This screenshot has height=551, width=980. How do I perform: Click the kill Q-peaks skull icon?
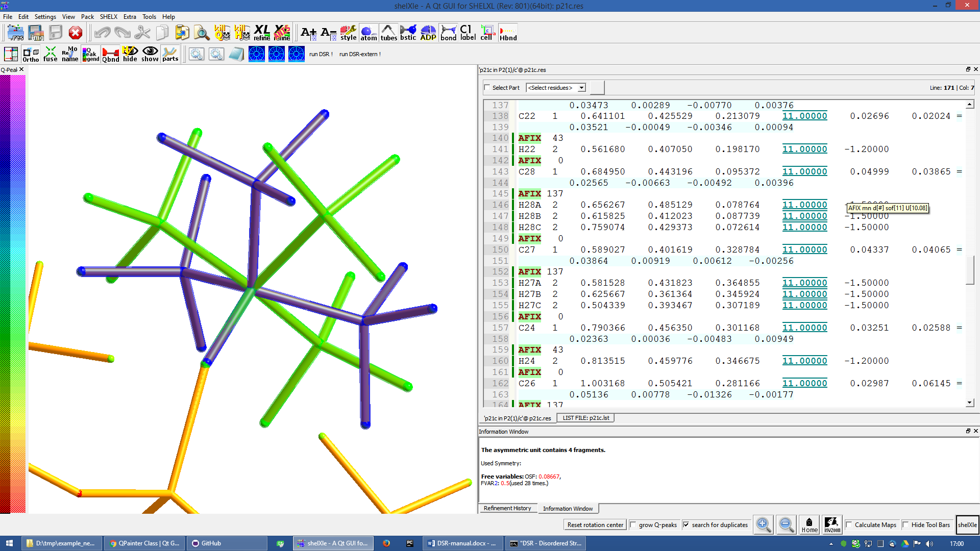222,33
